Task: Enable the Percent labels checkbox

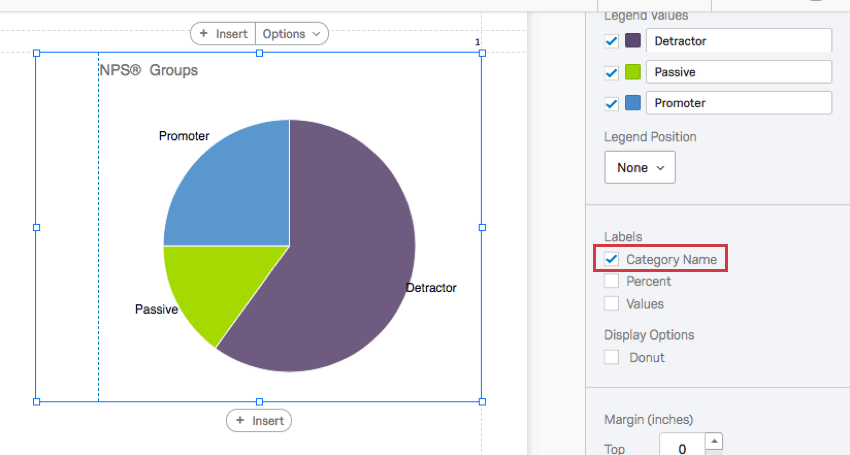Action: pos(611,281)
